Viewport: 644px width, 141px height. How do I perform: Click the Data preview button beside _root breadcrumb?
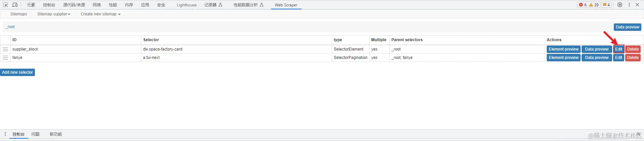(628, 27)
